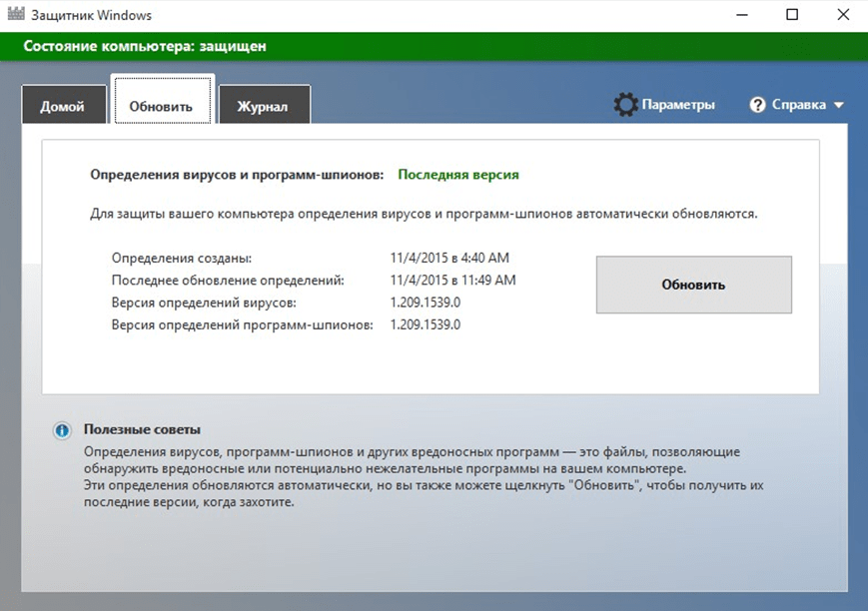Click the green Состояние компьютера status bar

pyautogui.click(x=434, y=46)
